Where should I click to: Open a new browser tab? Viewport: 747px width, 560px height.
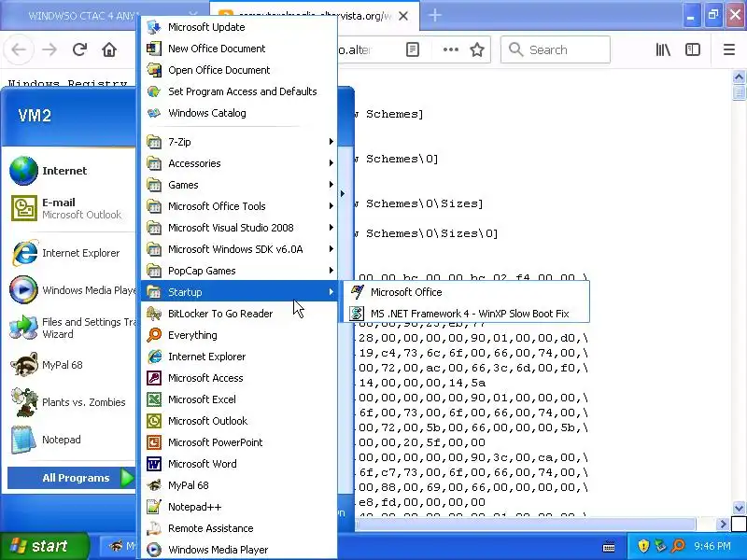pos(434,15)
